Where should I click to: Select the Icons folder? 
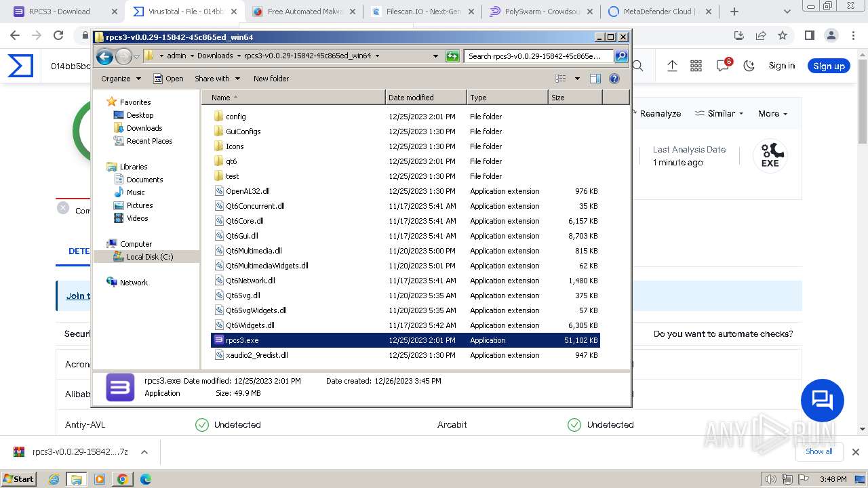point(235,146)
